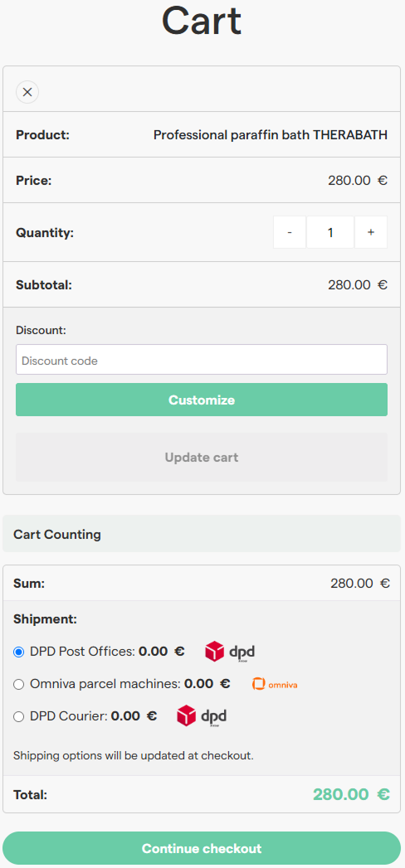This screenshot has height=868, width=405.
Task: Click the product name Professional paraffin bath THERABATH
Action: point(271,134)
